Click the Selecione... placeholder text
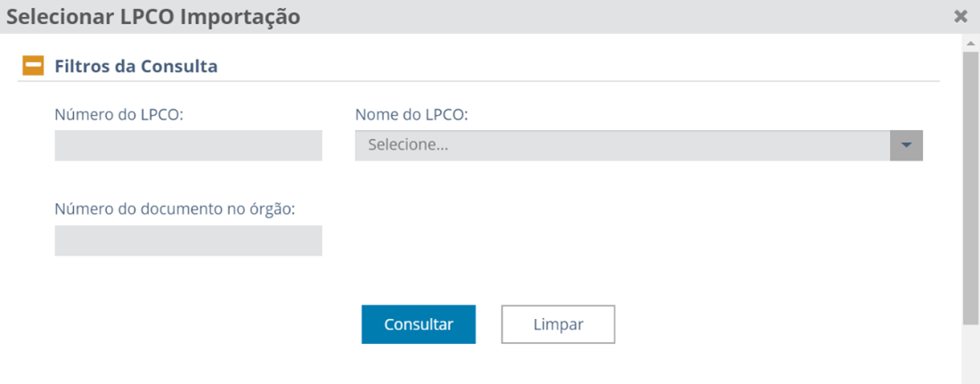 pos(408,145)
